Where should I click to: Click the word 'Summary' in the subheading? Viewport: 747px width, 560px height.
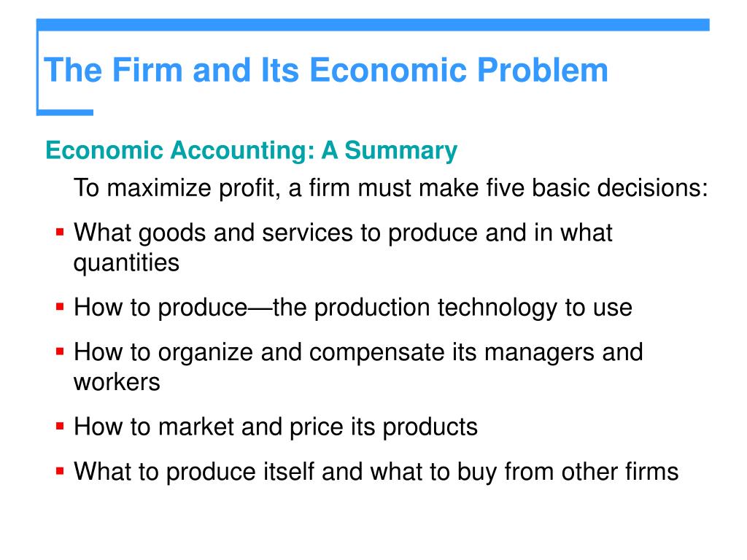pos(400,151)
